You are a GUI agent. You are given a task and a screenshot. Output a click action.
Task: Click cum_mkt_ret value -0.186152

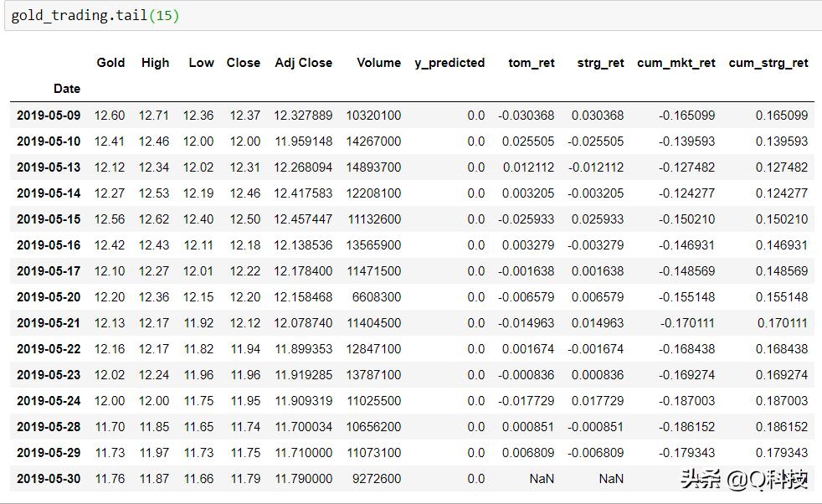click(686, 427)
